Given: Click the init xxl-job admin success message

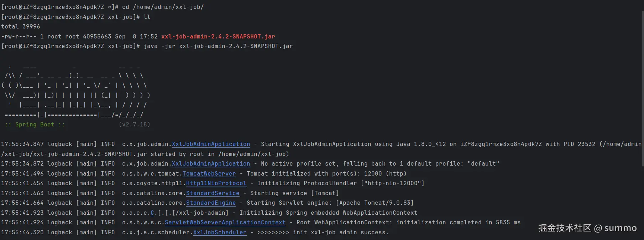Looking at the screenshot, I should pos(340,233).
